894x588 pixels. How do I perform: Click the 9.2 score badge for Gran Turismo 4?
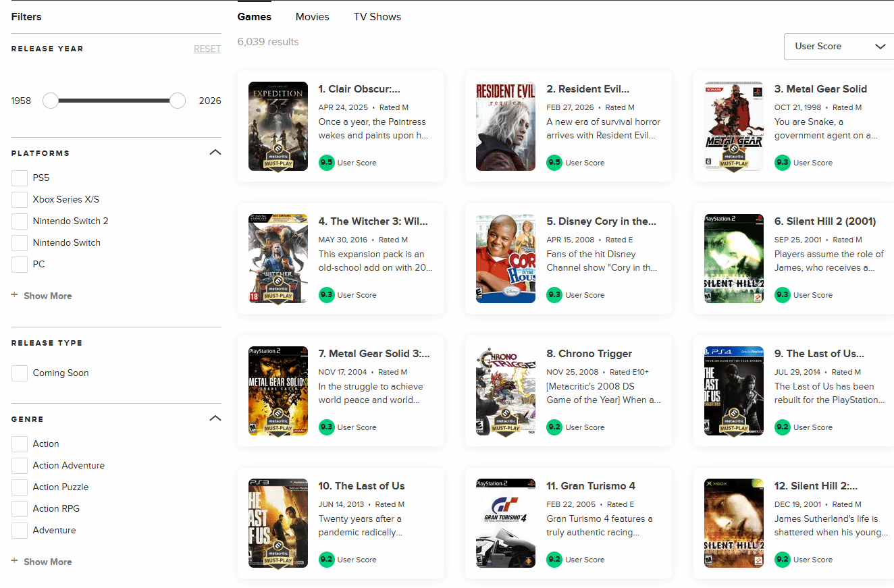[x=554, y=560]
